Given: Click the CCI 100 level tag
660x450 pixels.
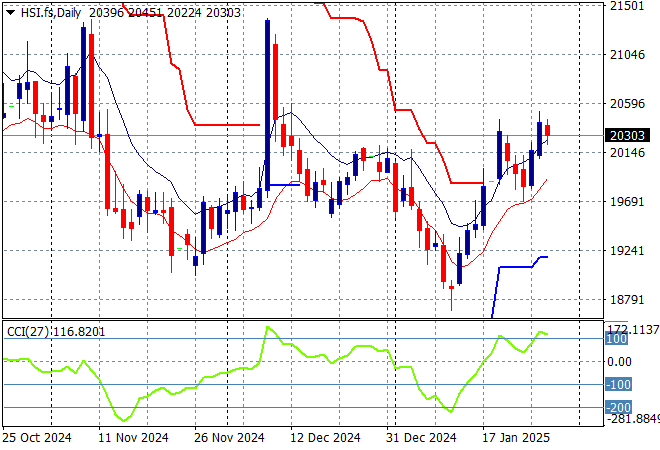Looking at the screenshot, I should pyautogui.click(x=617, y=338).
